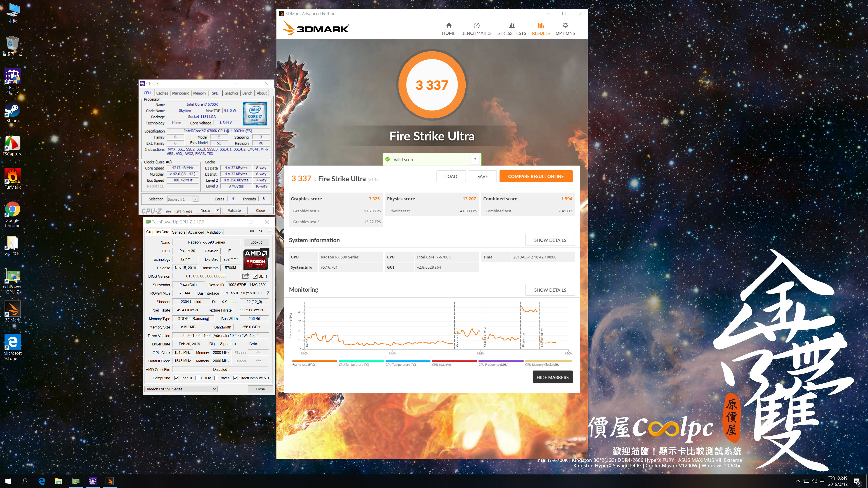Viewport: 868px width, 488px height.
Task: Click the Lookup button in GPU-Z
Action: coord(256,242)
